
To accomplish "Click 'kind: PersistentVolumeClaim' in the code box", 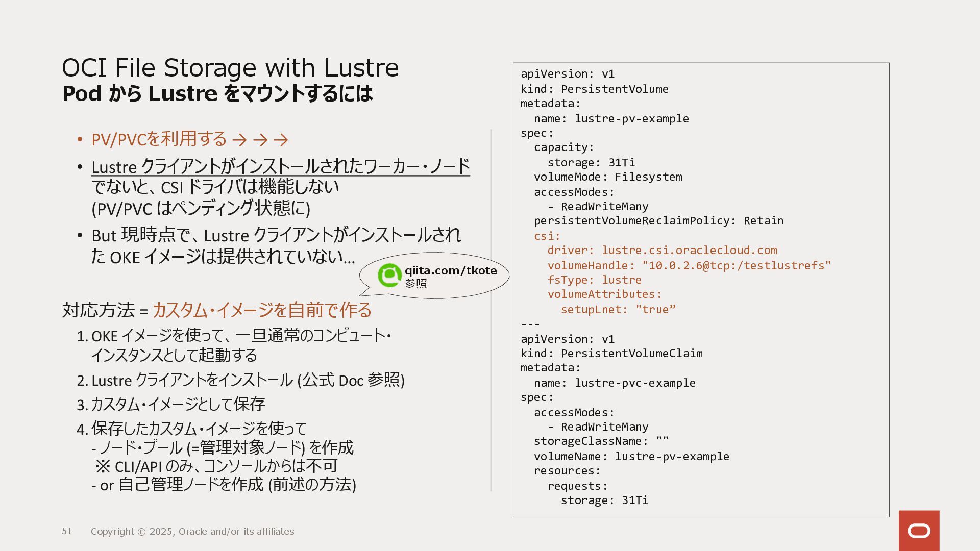I will pyautogui.click(x=611, y=354).
